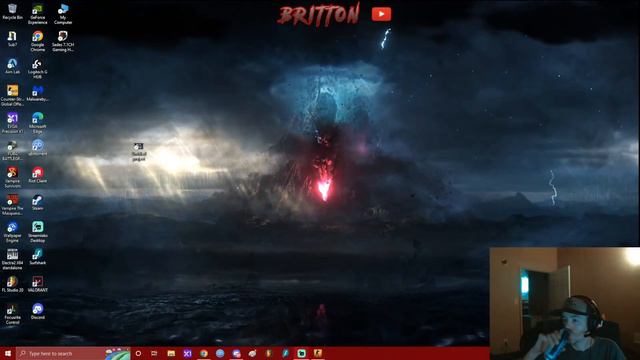Open the My Computer desktop shortcut
The width and height of the screenshot is (640, 360).
(63, 14)
